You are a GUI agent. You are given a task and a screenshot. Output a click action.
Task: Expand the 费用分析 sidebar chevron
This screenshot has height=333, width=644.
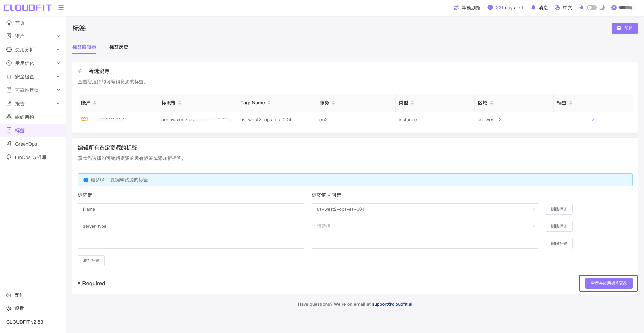click(58, 50)
